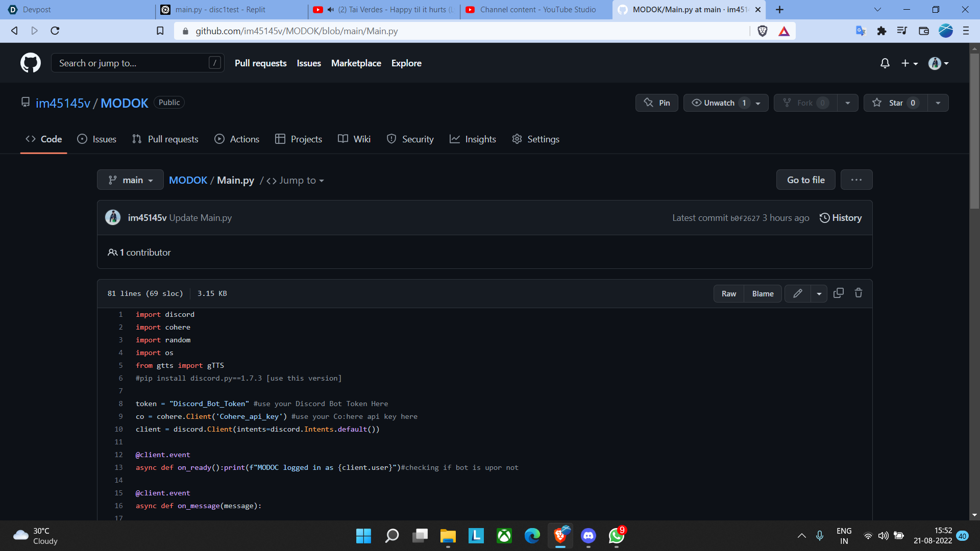The height and width of the screenshot is (551, 980).
Task: Open browser extensions puzzle icon
Action: (x=881, y=31)
